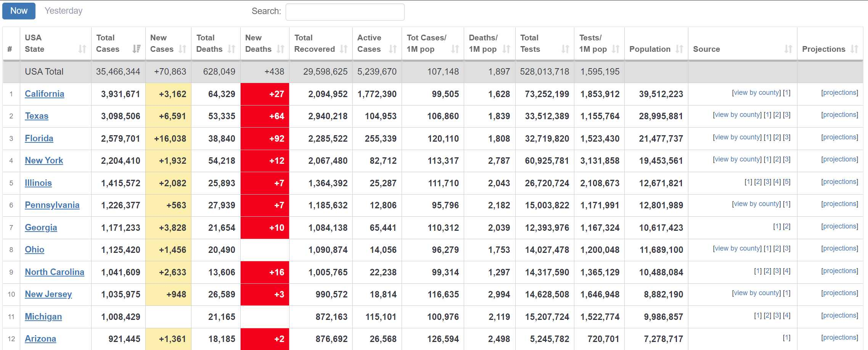Open Florida projections link
868x350 pixels.
pyautogui.click(x=839, y=137)
